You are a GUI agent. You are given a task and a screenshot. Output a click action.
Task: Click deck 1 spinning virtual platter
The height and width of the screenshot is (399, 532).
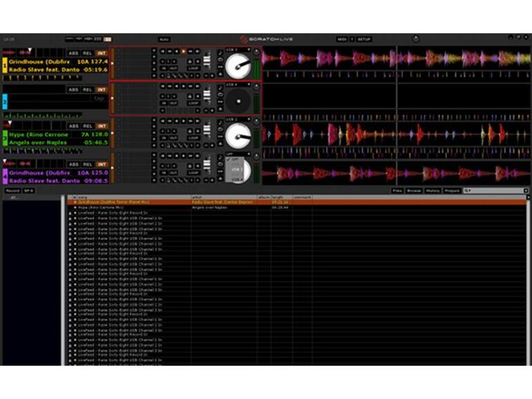point(238,66)
